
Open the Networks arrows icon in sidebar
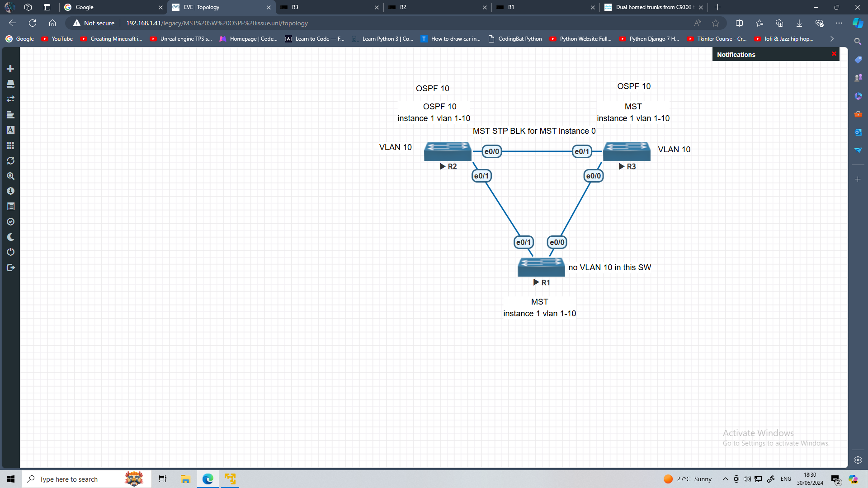[10, 99]
